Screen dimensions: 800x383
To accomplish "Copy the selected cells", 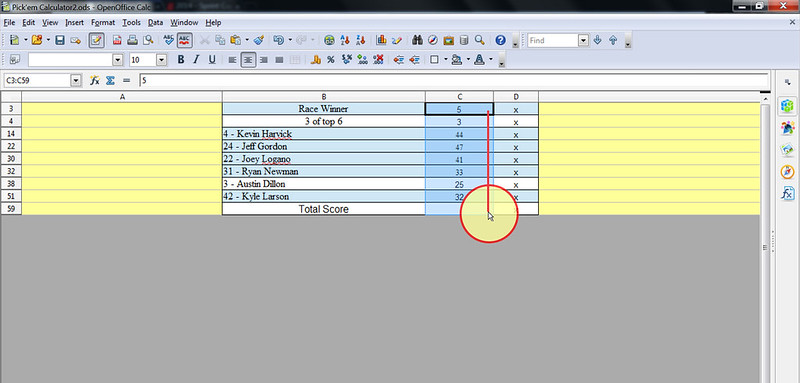I will [220, 40].
